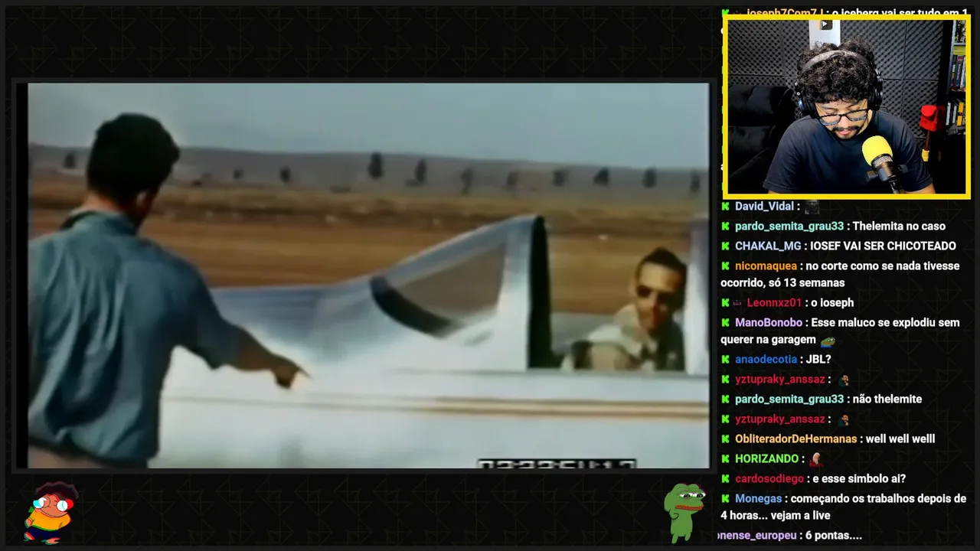980x551 pixels.
Task: Click Kick badge on 'não thelemite' row
Action: coord(725,399)
